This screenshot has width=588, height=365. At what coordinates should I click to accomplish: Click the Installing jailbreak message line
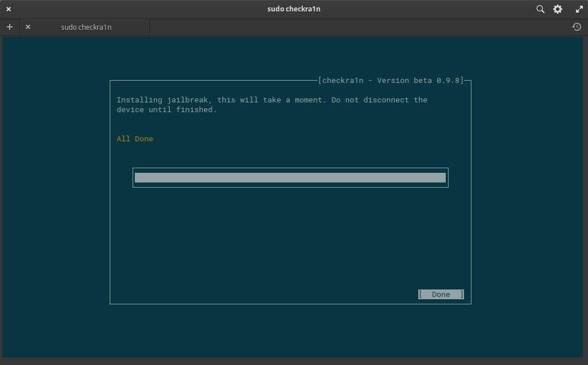point(271,100)
